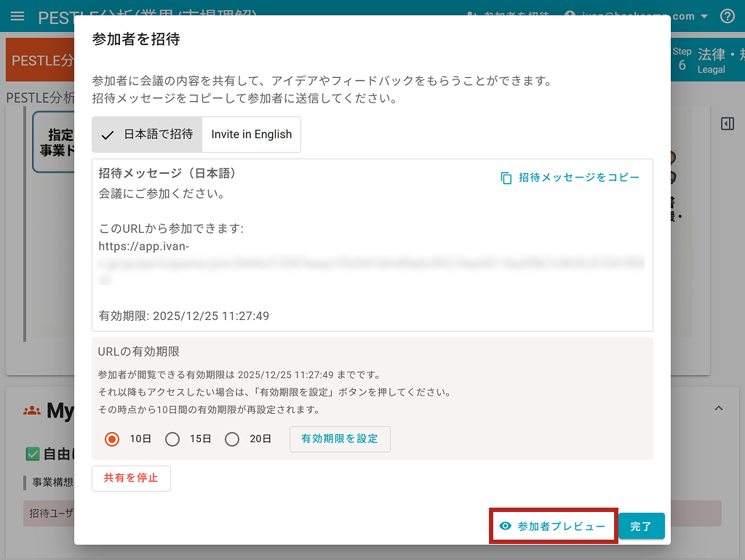This screenshot has width=745, height=560.
Task: Click the checkmark icon on 日本語で招待
Action: (108, 135)
